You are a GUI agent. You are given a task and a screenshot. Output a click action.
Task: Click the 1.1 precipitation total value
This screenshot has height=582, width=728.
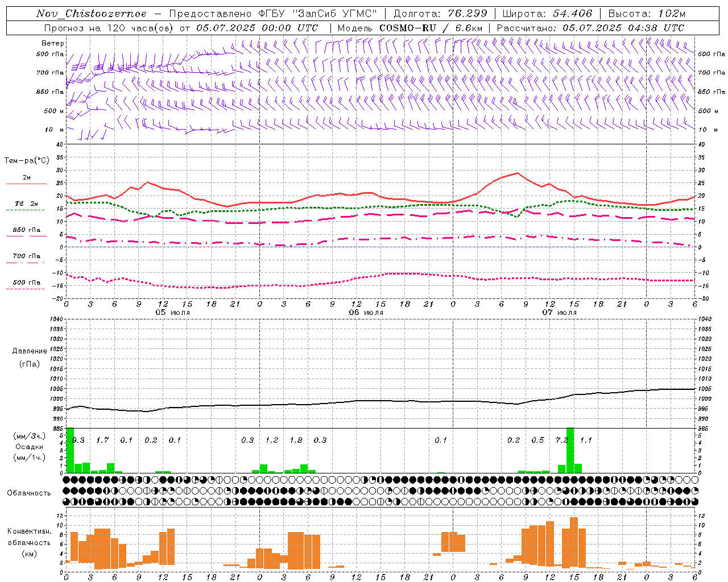point(586,440)
